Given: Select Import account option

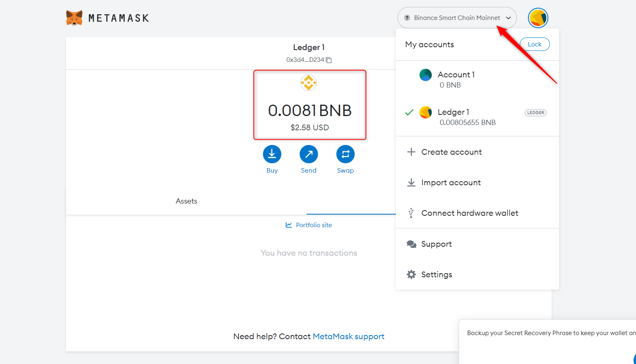Looking at the screenshot, I should 451,182.
